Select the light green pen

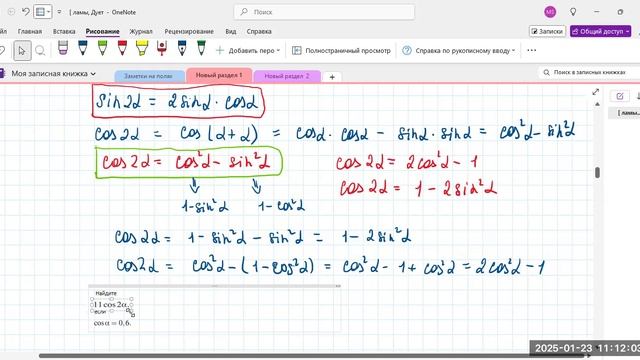coord(102,48)
